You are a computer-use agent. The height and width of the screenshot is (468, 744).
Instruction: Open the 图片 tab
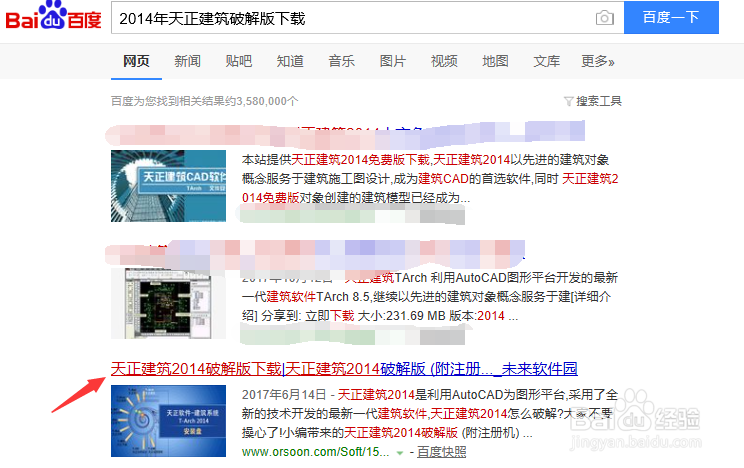pyautogui.click(x=392, y=61)
